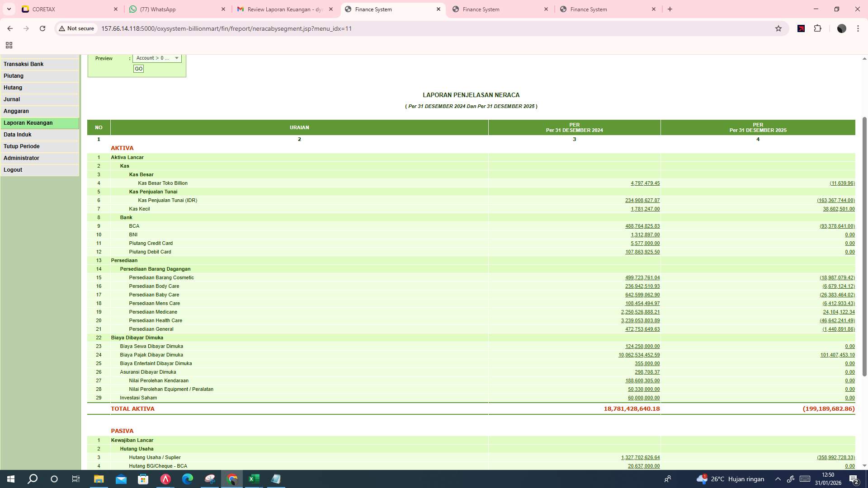Click the address bar URL field
This screenshot has height=488, width=868.
click(226, 28)
